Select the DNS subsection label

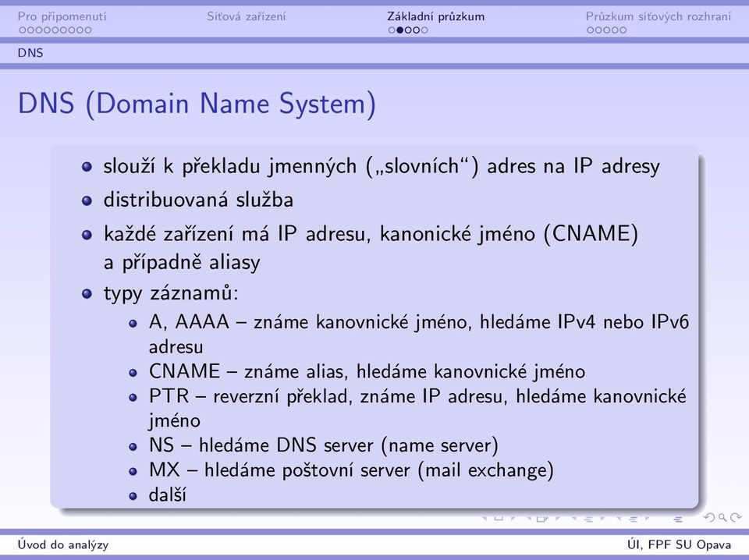30,52
